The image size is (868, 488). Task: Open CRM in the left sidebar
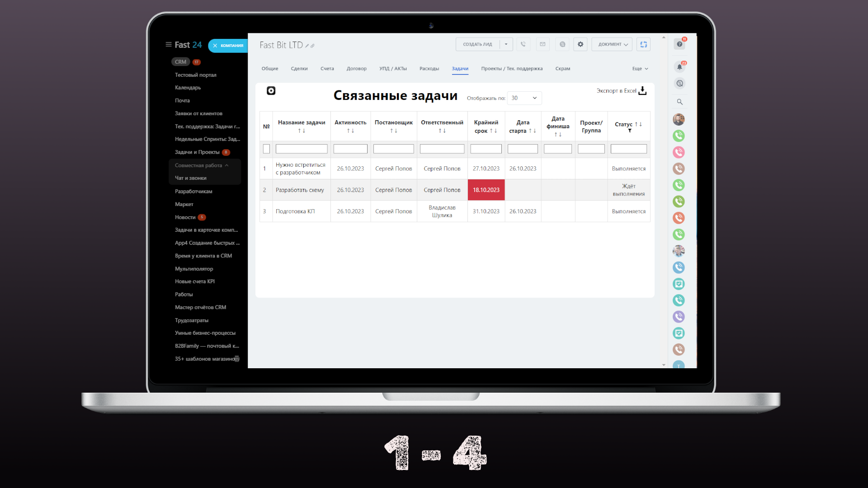[x=180, y=62]
